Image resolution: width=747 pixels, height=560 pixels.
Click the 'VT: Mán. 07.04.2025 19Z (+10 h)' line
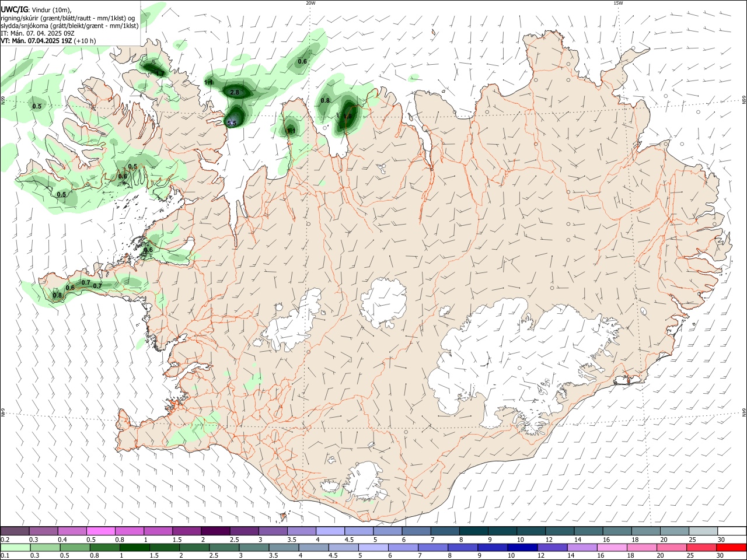[48, 41]
